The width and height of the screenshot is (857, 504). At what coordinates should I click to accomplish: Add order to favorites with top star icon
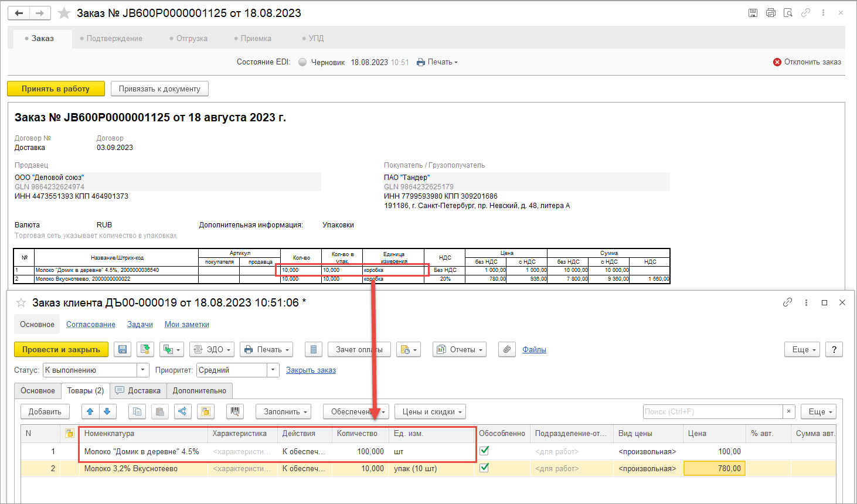64,13
